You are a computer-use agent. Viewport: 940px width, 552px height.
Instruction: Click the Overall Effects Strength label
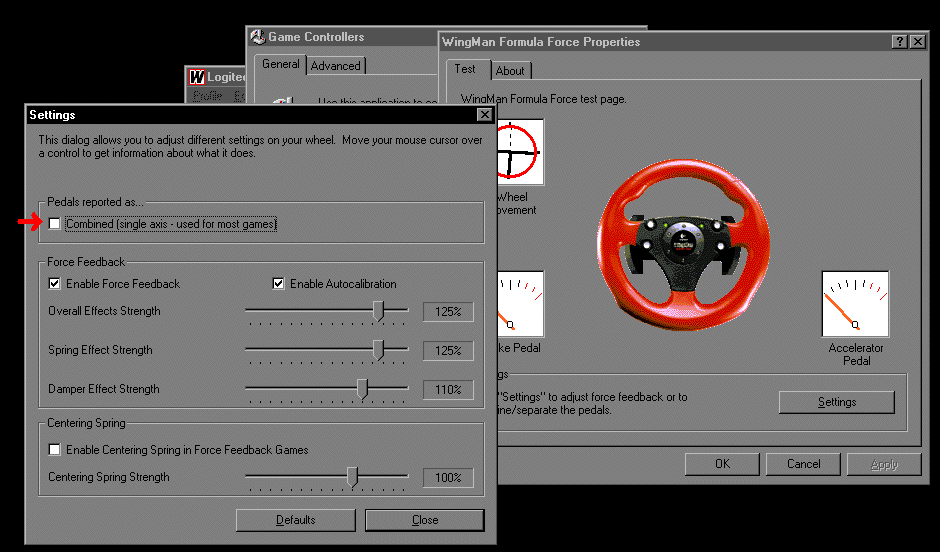(104, 311)
